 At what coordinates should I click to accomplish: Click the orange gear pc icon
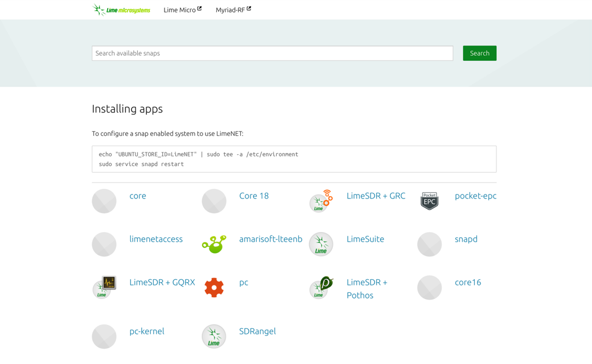pyautogui.click(x=214, y=287)
